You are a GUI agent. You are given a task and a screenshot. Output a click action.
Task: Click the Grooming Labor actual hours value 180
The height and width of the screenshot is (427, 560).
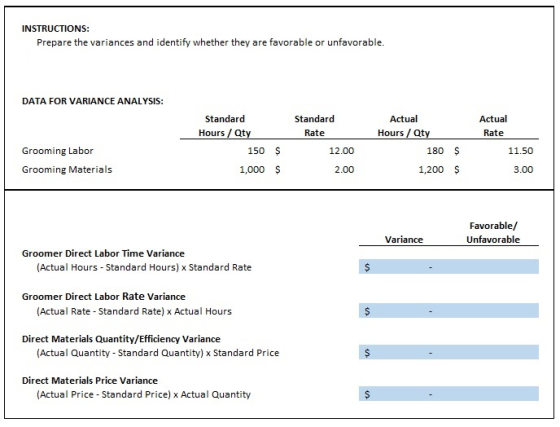(x=435, y=151)
